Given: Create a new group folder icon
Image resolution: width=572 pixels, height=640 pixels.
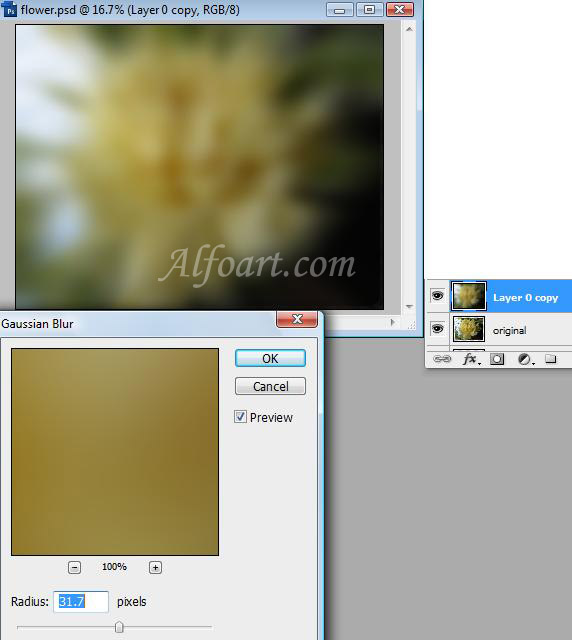Looking at the screenshot, I should [x=551, y=359].
